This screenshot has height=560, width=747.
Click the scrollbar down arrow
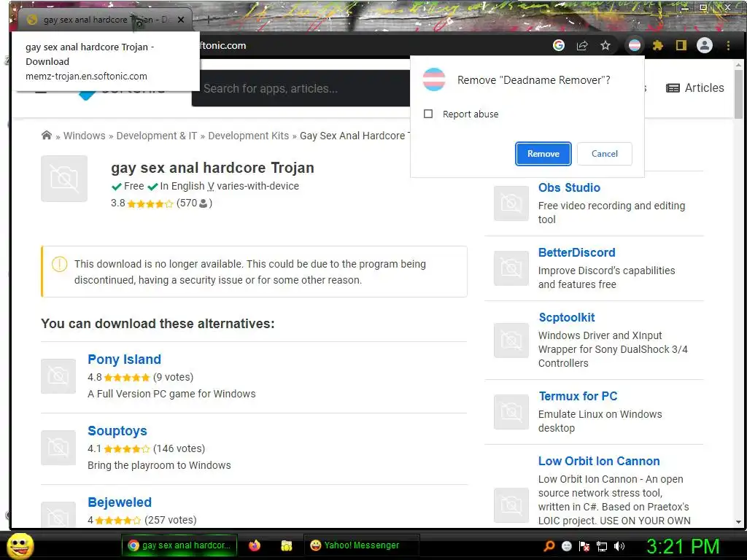pos(738,522)
